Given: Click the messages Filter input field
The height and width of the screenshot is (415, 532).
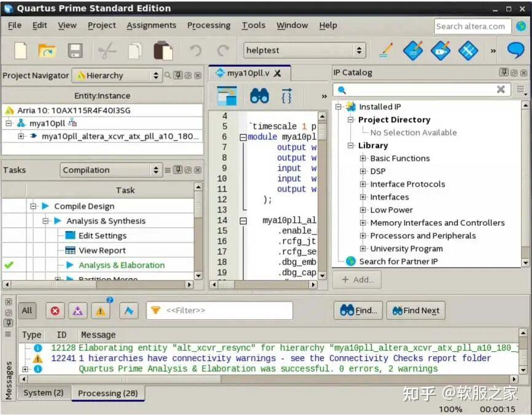Looking at the screenshot, I should click(x=219, y=311).
